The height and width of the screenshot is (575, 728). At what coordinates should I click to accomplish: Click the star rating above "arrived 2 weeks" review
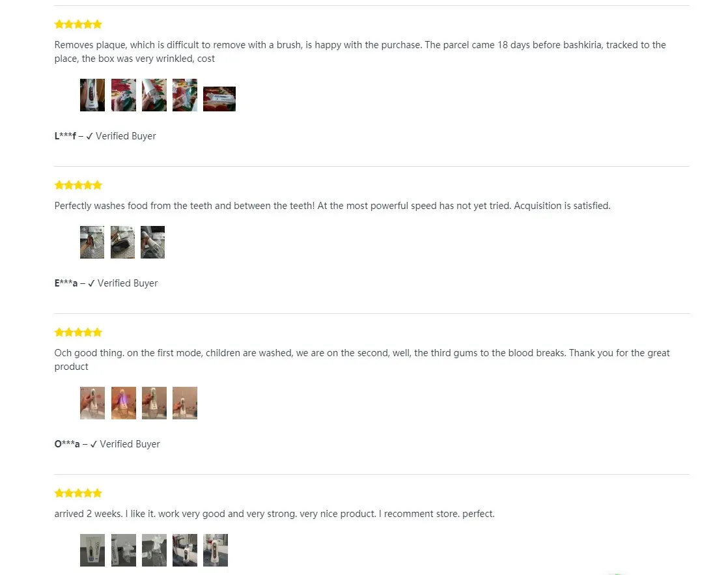pyautogui.click(x=78, y=494)
